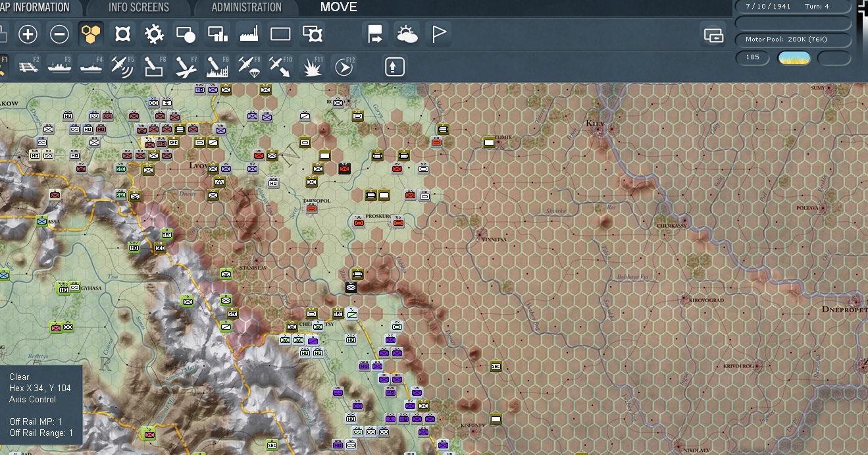Image resolution: width=868 pixels, height=455 pixels.
Task: Open the INFO SCREENS tab
Action: [x=139, y=8]
